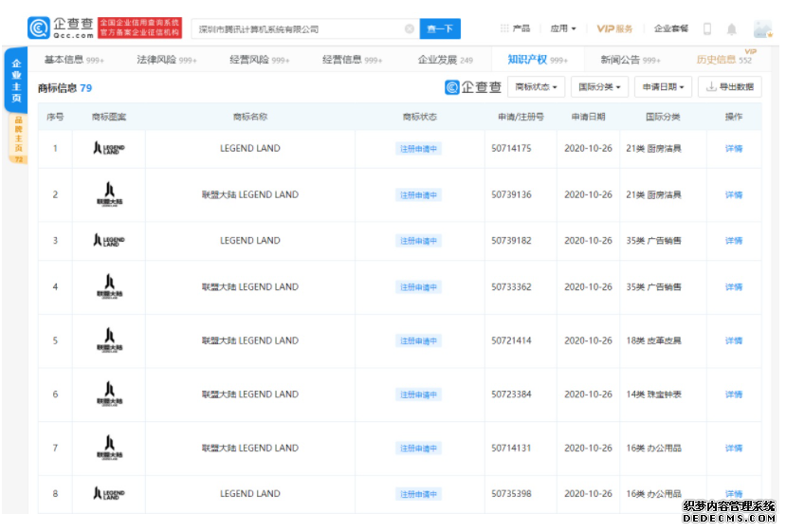
Task: Switch to 经营信息 tab
Action: pos(352,60)
